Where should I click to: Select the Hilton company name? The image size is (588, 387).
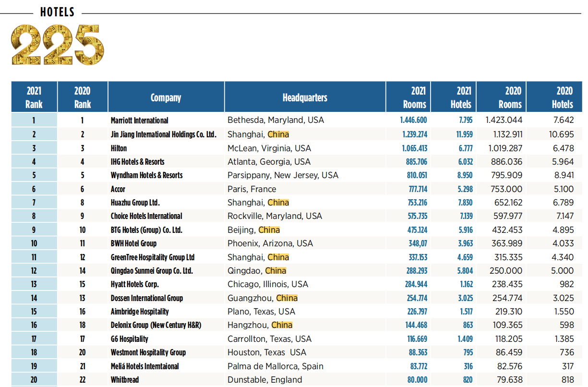(119, 148)
